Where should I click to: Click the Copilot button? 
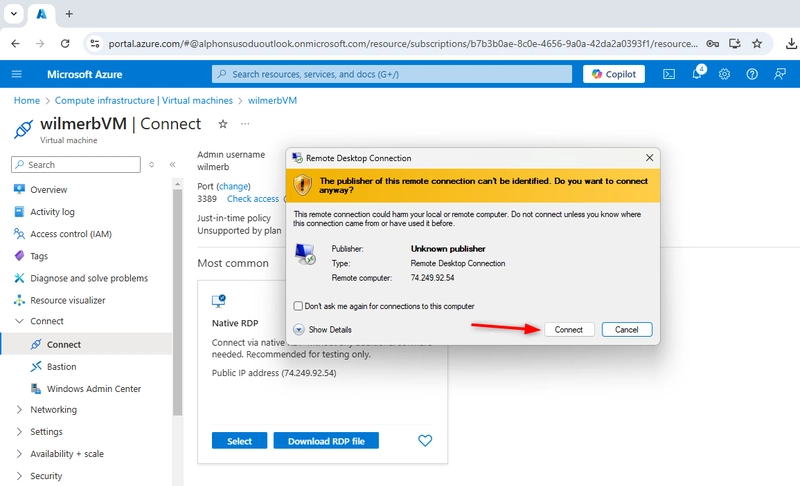[x=614, y=74]
